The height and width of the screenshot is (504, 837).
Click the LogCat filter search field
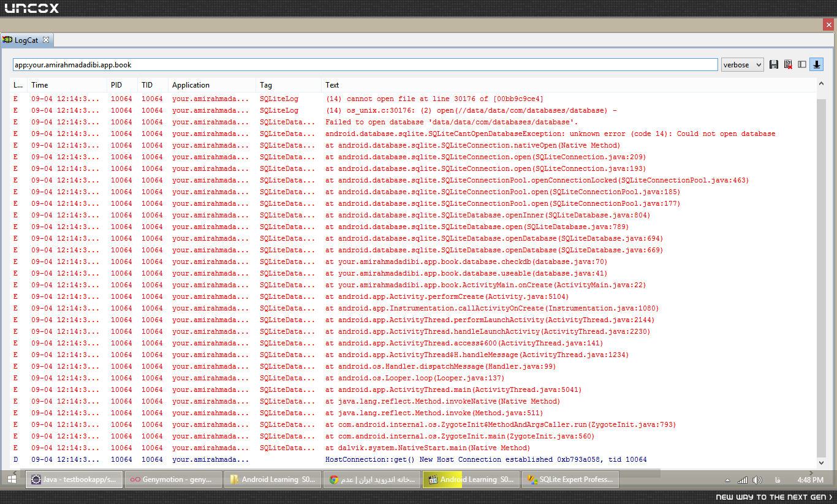click(365, 64)
